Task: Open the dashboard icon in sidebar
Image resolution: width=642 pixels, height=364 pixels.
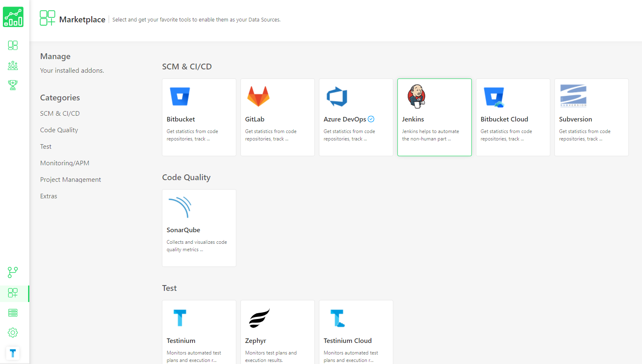Action: [13, 45]
